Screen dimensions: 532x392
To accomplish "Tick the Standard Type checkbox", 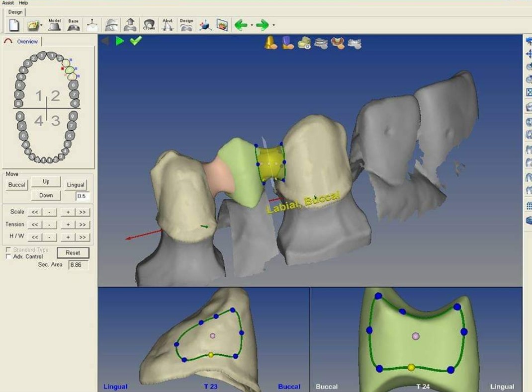I will point(8,250).
